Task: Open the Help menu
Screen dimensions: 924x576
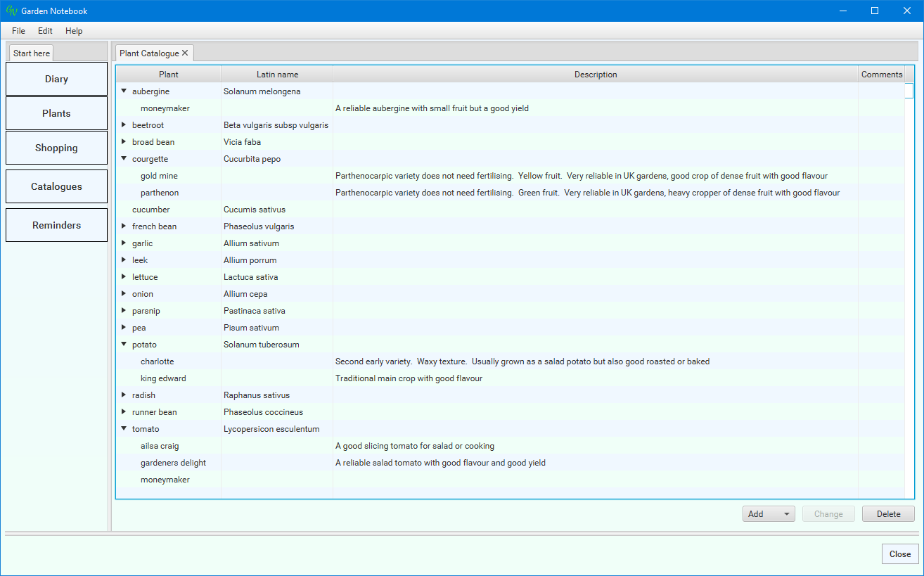Action: (x=74, y=31)
